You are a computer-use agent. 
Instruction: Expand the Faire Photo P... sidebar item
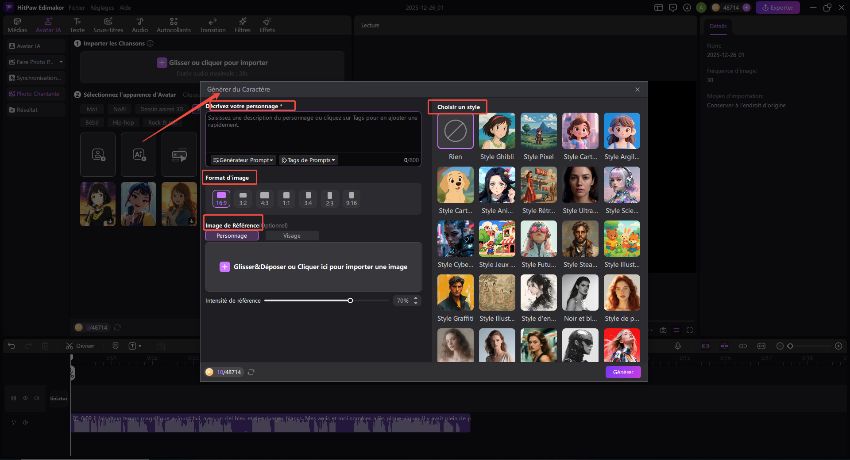tap(61, 62)
